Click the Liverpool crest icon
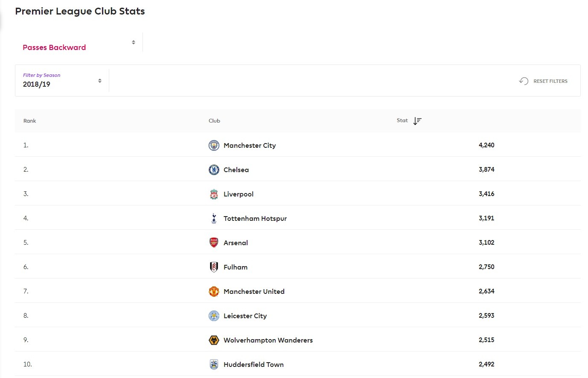 click(x=214, y=194)
